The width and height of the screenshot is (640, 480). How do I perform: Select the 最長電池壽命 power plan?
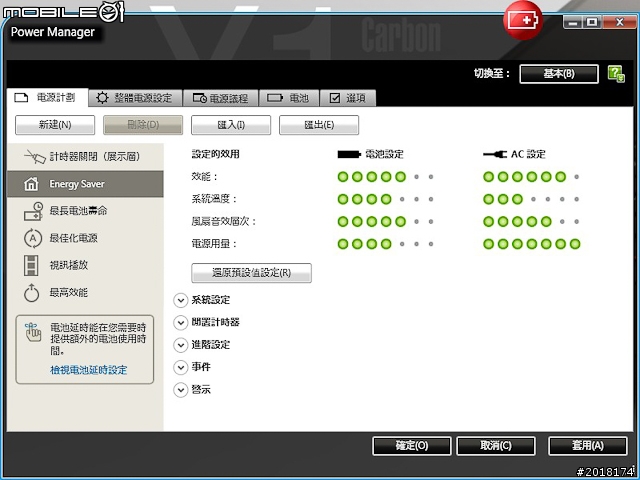[x=85, y=211]
